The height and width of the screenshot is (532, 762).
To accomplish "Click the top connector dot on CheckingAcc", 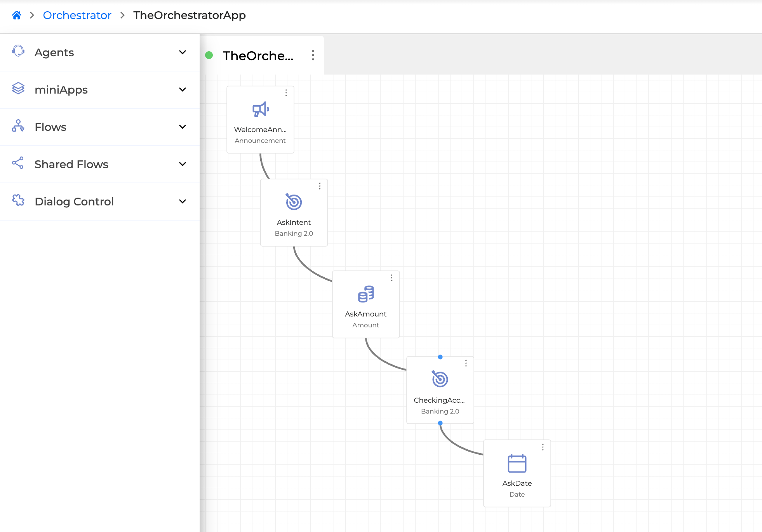I will click(440, 357).
